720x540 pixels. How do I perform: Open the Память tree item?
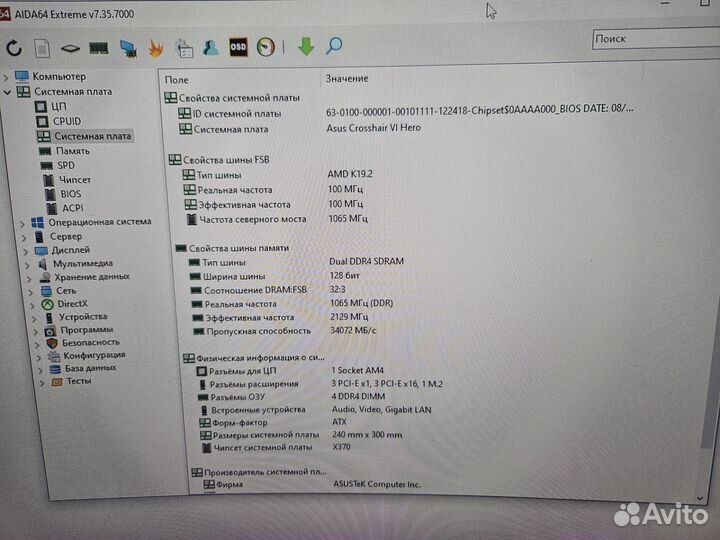pos(73,151)
